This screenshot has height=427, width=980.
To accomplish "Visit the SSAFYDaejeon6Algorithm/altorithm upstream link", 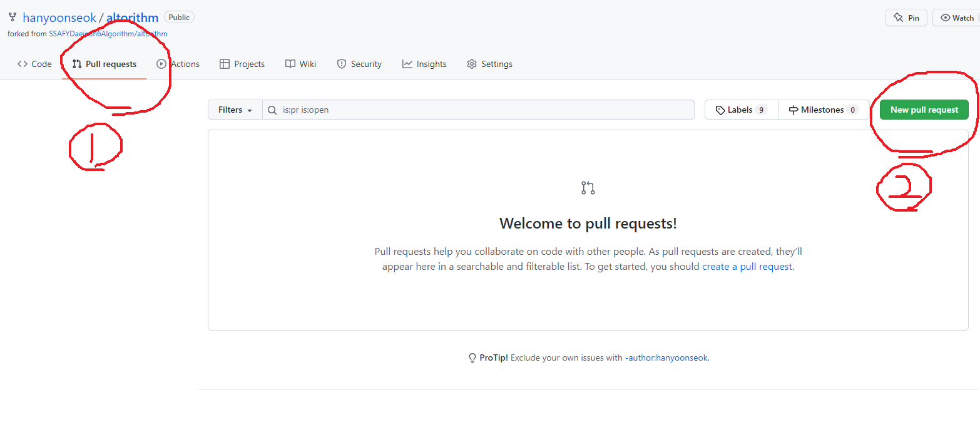I will [108, 34].
